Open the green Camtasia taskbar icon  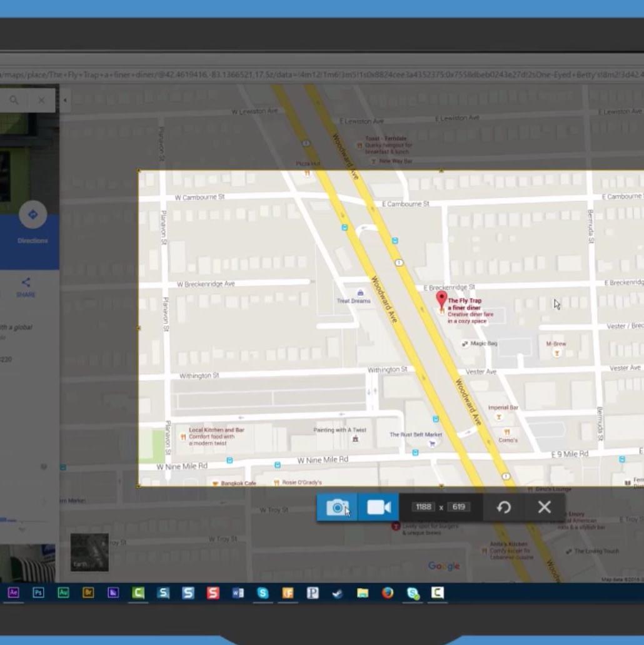click(x=138, y=592)
